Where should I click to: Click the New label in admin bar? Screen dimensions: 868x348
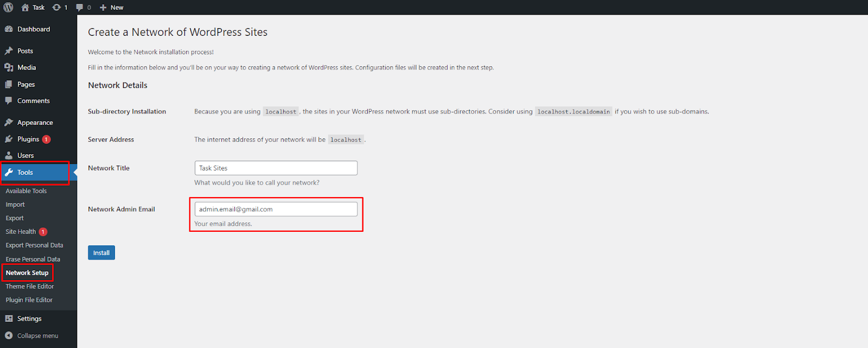coord(117,8)
